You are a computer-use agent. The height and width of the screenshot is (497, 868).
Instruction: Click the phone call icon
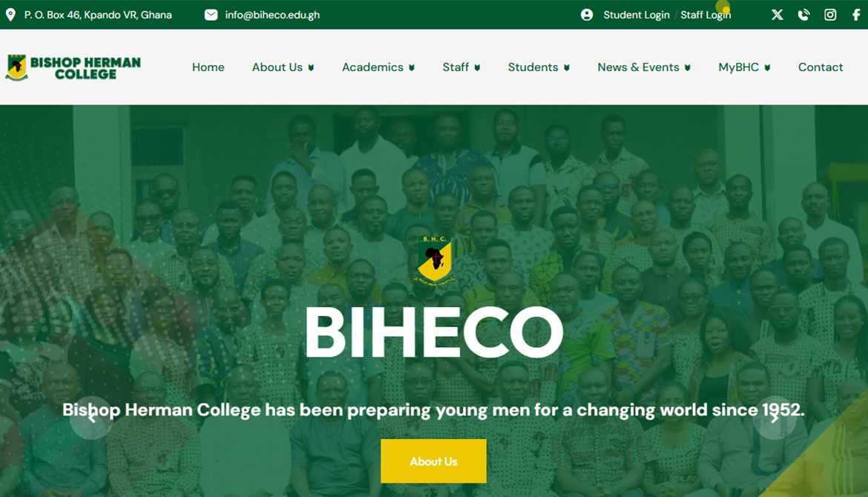(803, 15)
